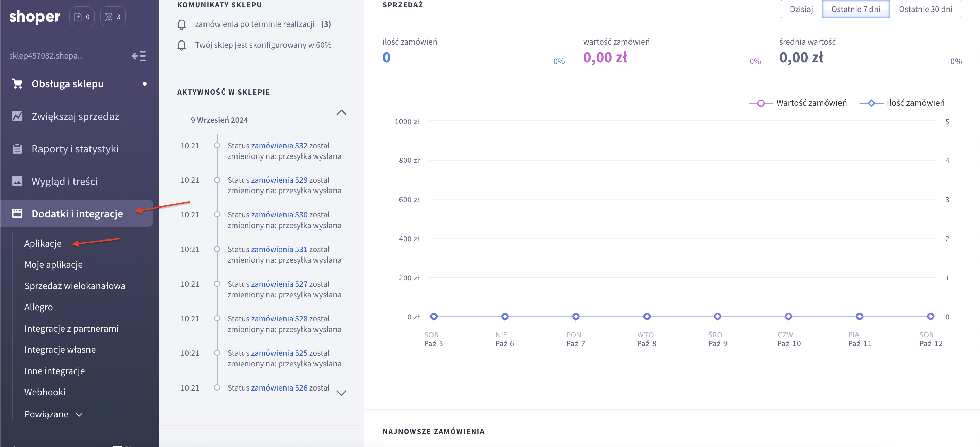Click the chart data point for Paź 8

[647, 316]
